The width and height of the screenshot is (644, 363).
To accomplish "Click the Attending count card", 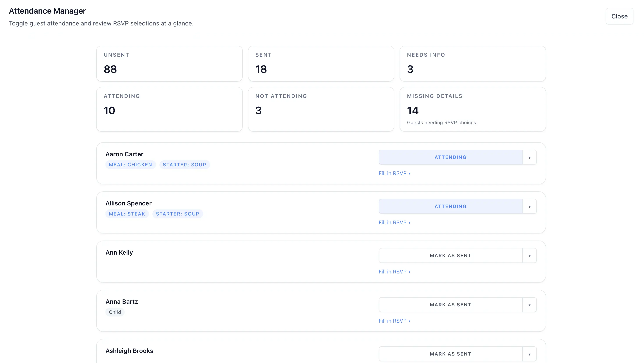I will [169, 109].
